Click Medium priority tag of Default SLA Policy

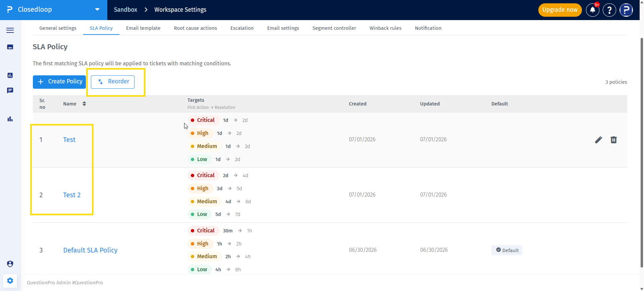[x=205, y=257]
